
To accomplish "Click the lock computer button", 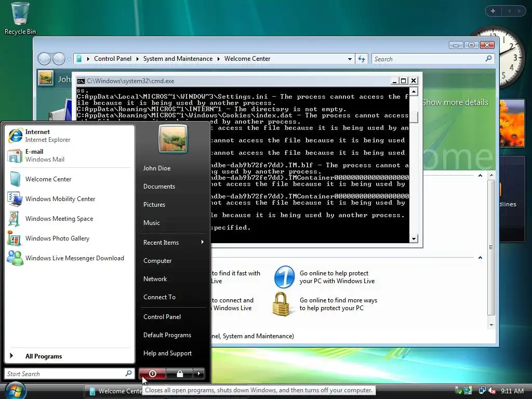I will 180,374.
